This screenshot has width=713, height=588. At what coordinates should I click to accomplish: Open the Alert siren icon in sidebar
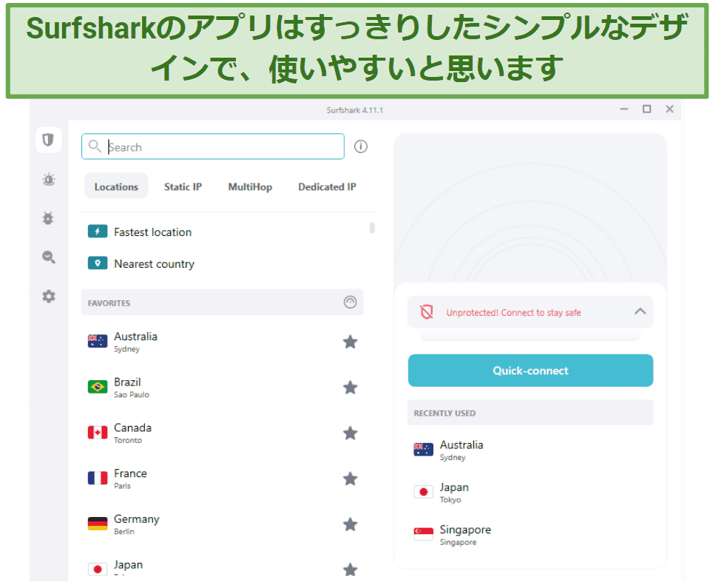[x=49, y=180]
